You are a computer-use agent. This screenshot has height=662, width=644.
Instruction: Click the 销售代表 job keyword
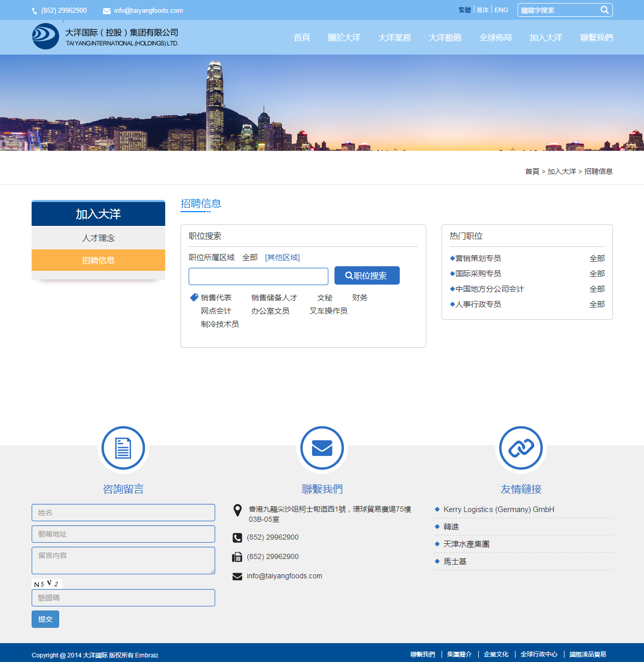click(216, 298)
